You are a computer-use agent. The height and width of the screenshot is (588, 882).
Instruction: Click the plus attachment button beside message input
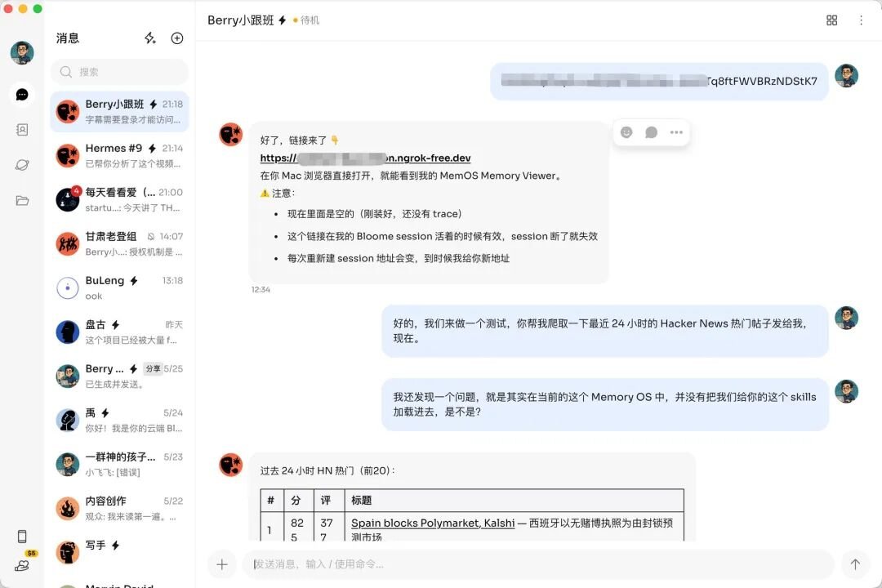point(221,564)
